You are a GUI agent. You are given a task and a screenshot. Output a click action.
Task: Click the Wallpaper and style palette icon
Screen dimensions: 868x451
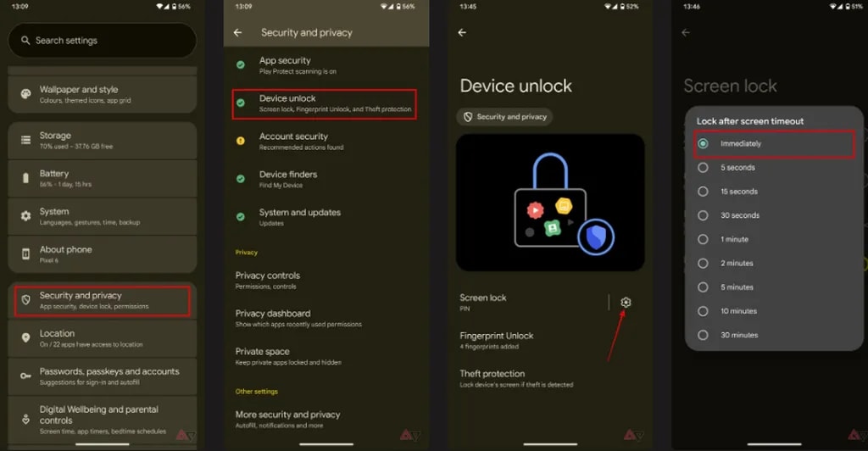click(x=25, y=94)
